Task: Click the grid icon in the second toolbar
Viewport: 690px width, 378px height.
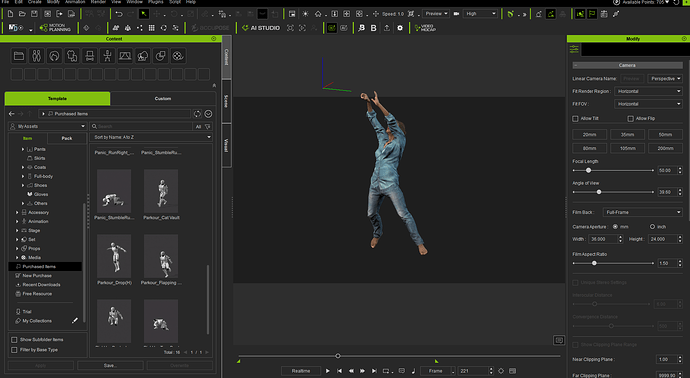Action: click(151, 28)
